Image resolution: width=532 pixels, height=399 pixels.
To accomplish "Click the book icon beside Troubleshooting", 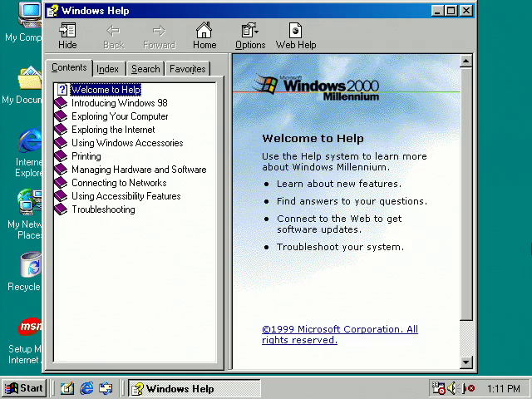I will [61, 209].
